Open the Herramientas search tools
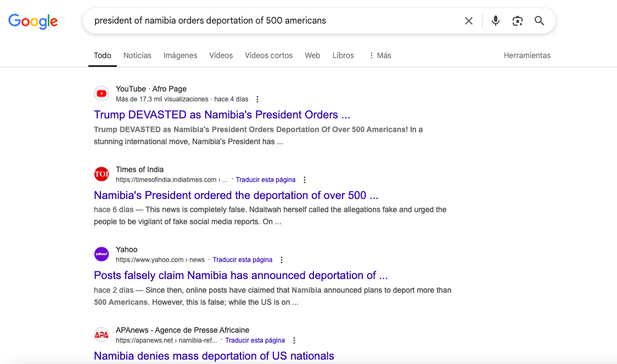This screenshot has width=617, height=364. [527, 55]
